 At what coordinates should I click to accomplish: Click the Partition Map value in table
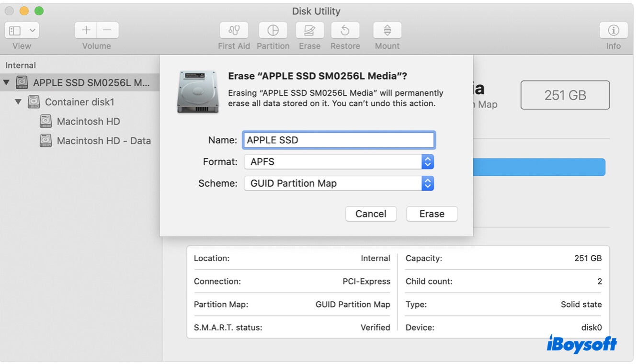353,304
